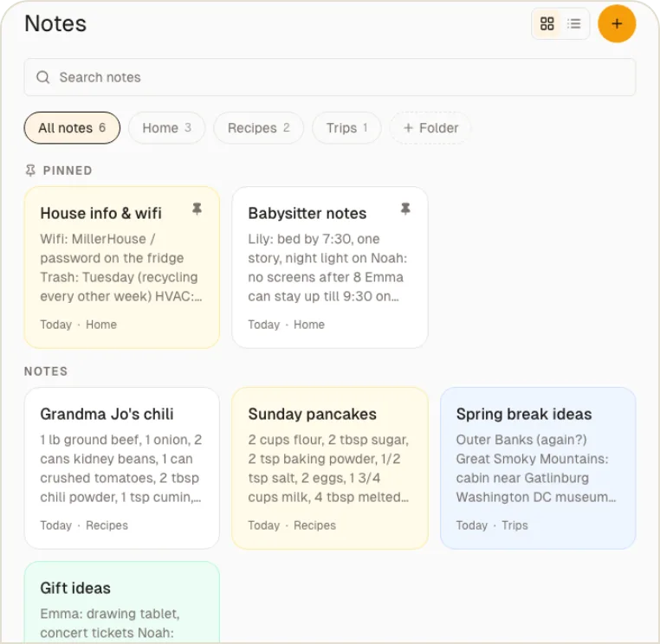The height and width of the screenshot is (644, 660).
Task: Click the '2 cups flour' preview text
Action: (x=328, y=468)
